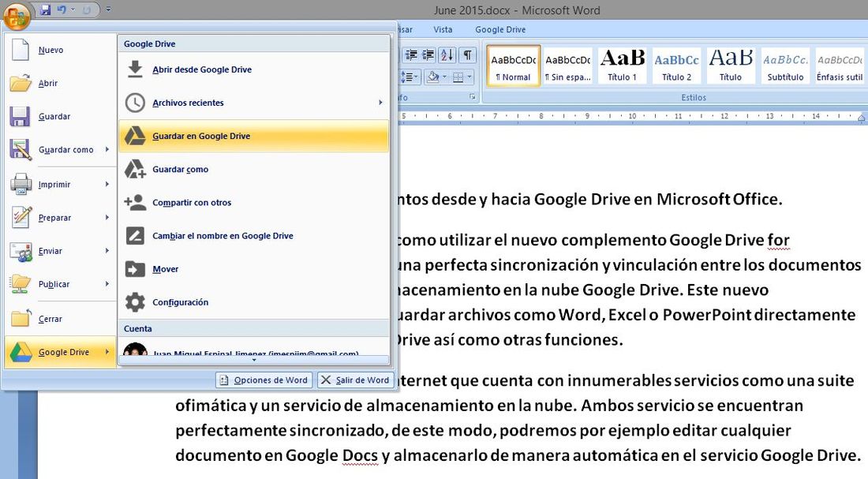Click the gear Configuración icon
The height and width of the screenshot is (479, 868).
click(x=135, y=301)
